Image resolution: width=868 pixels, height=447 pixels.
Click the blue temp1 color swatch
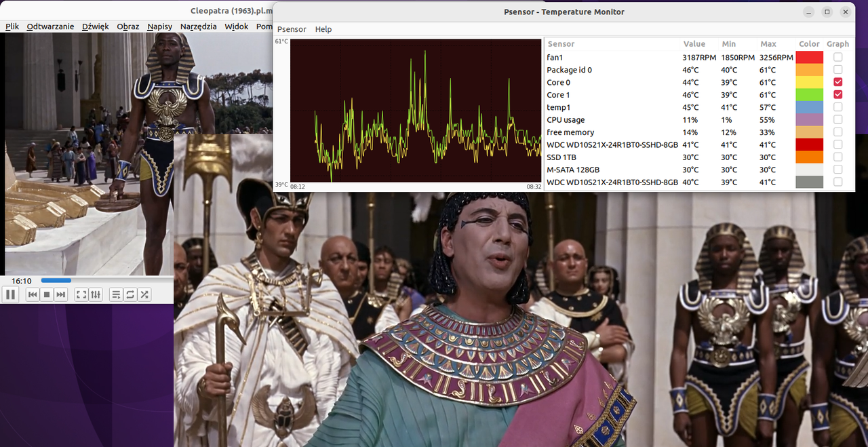click(809, 107)
